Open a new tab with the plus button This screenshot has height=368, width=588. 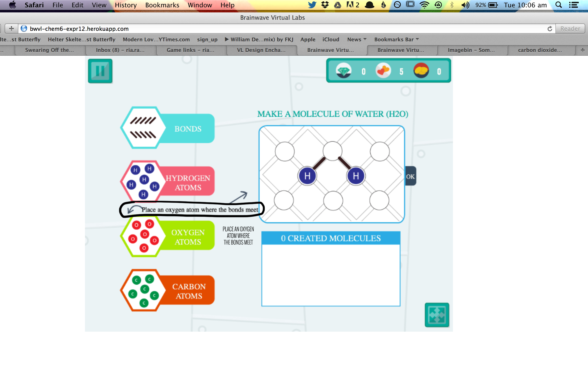pos(11,29)
